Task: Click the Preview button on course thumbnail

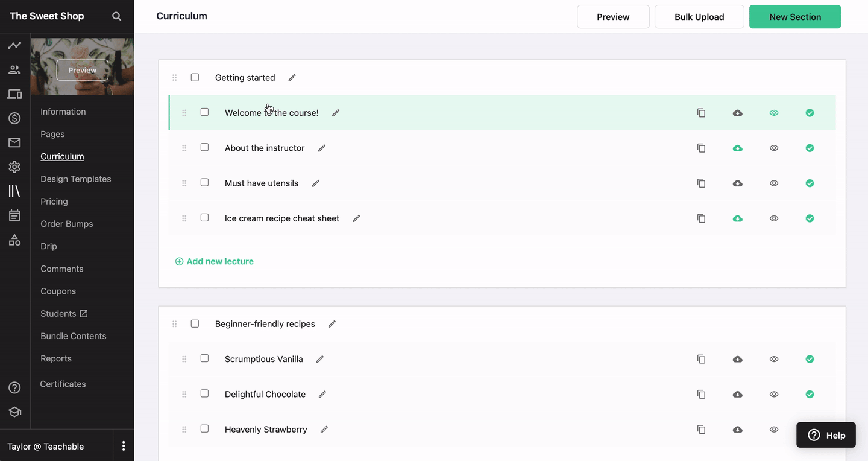Action: [83, 70]
